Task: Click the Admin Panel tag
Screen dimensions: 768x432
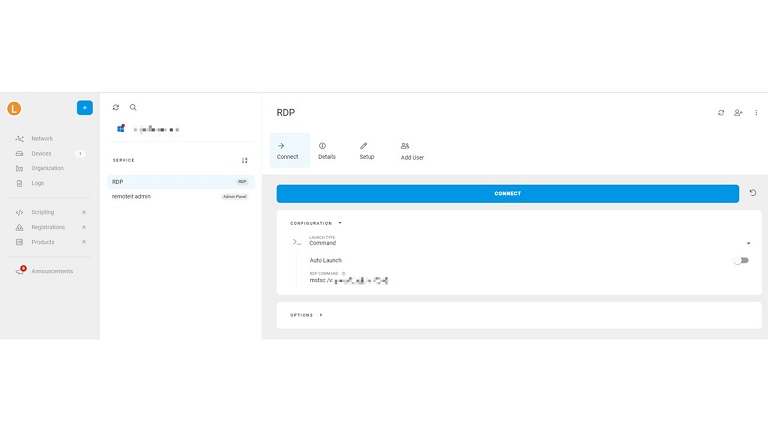Action: tap(235, 196)
